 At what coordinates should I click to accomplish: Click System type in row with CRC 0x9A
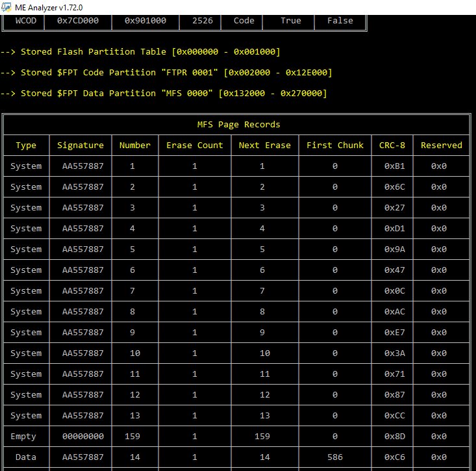(x=26, y=249)
